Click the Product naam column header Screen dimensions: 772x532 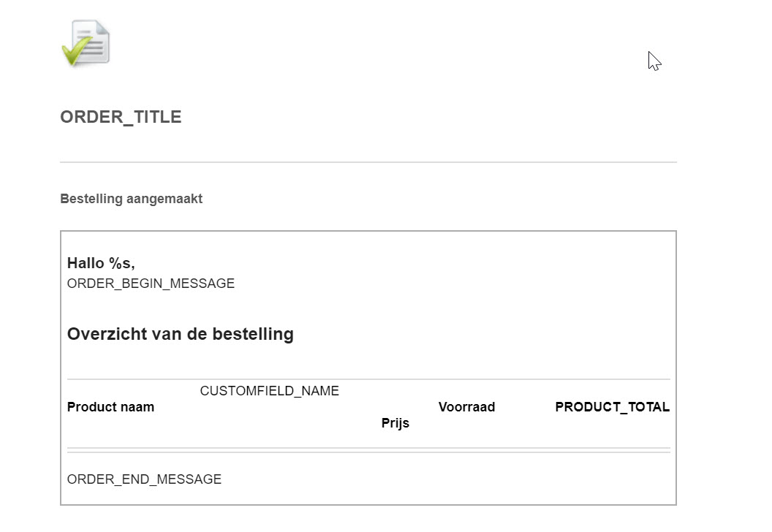point(111,407)
